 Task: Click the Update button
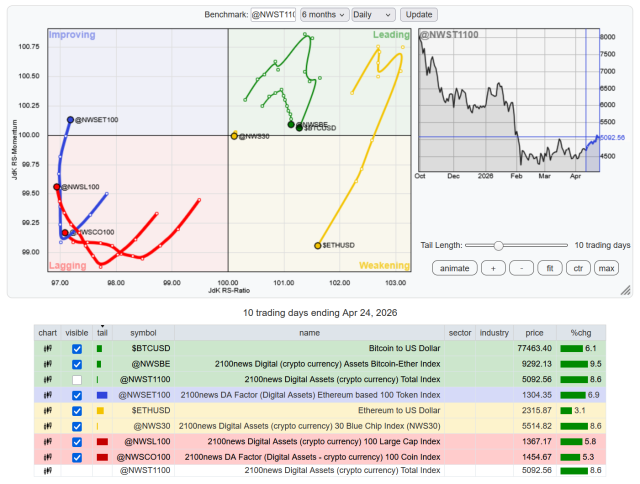417,15
